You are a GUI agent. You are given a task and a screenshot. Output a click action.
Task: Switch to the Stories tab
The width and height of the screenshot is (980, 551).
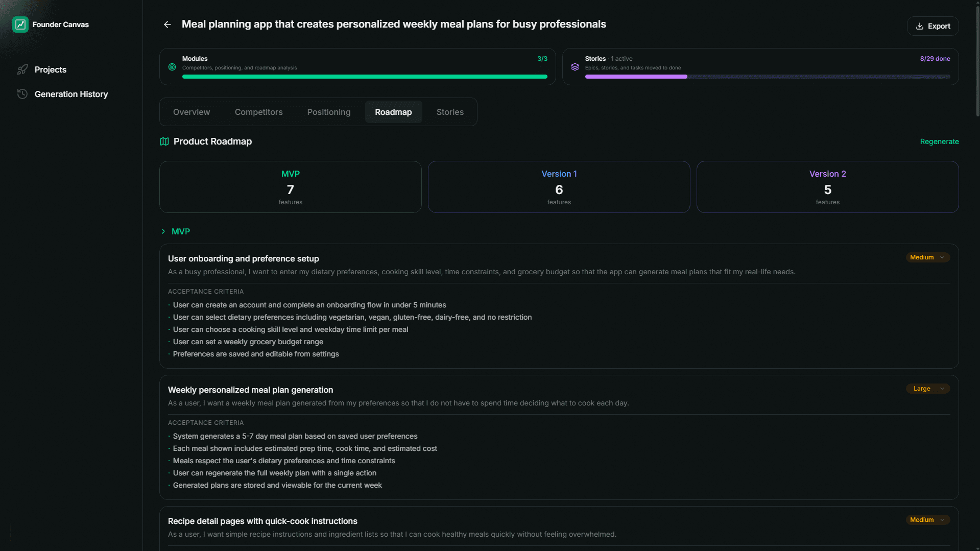(449, 112)
